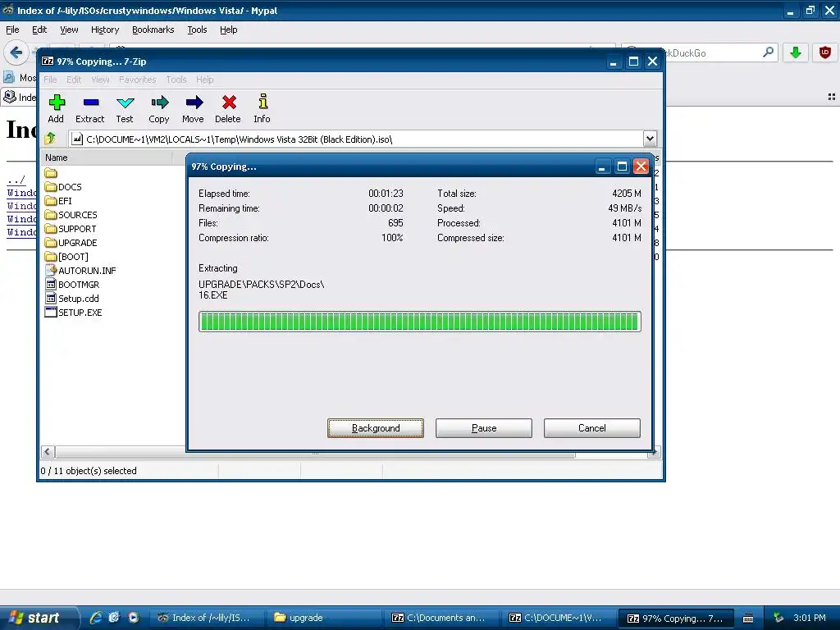The height and width of the screenshot is (630, 840).
Task: Click the Background button
Action: click(x=376, y=428)
